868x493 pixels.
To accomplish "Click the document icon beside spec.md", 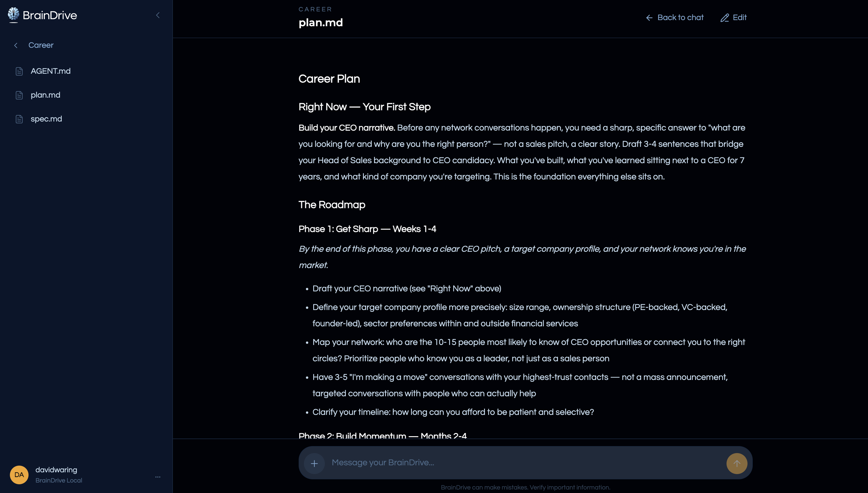I will click(19, 119).
